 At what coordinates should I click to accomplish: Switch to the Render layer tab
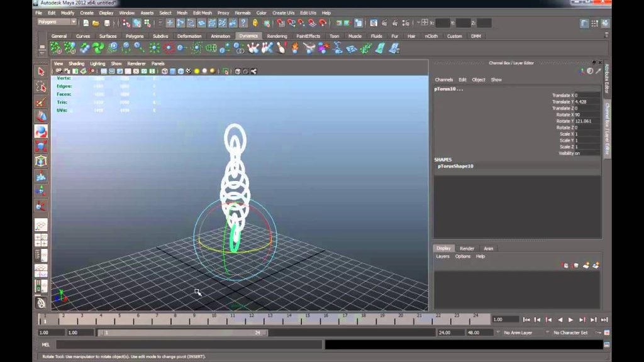pyautogui.click(x=467, y=249)
